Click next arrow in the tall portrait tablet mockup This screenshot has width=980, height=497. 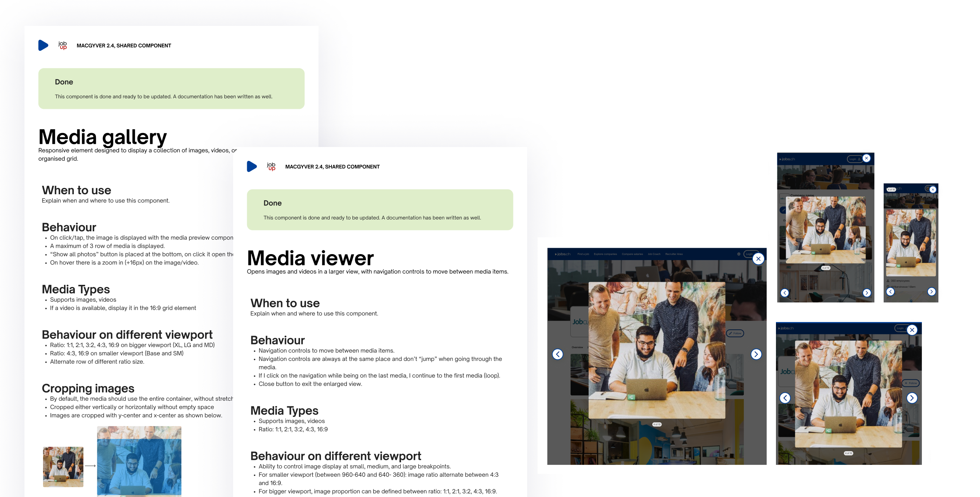867,293
